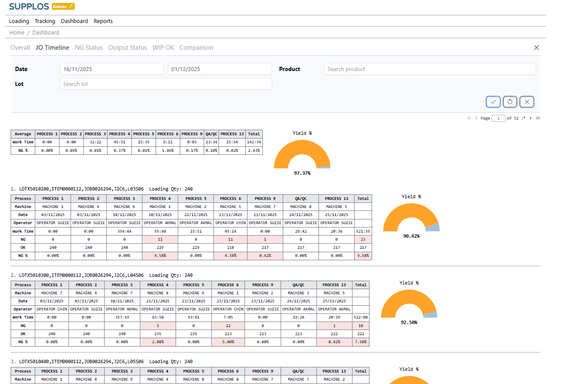563x384 pixels.
Task: Click the Average table Total column header
Action: pyautogui.click(x=254, y=134)
